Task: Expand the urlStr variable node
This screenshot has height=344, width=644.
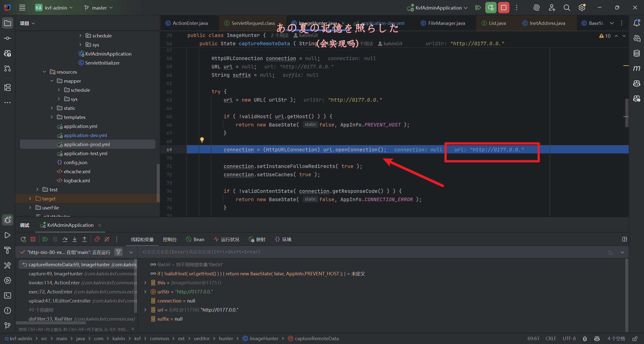Action: tap(145, 292)
